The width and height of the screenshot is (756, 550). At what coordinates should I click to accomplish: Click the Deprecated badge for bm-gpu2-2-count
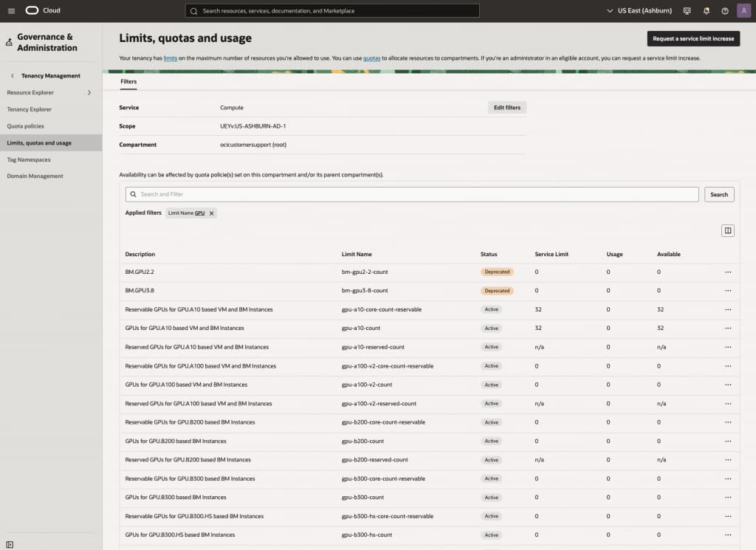pos(497,272)
